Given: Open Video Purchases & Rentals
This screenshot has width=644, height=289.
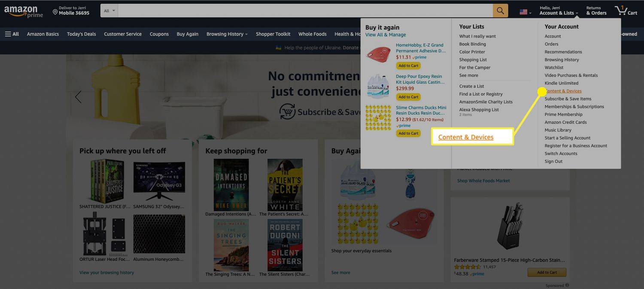Looking at the screenshot, I should 571,75.
